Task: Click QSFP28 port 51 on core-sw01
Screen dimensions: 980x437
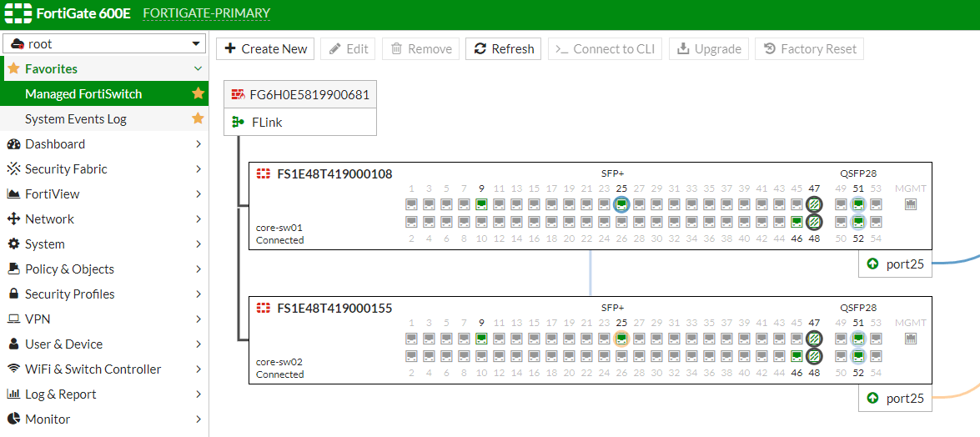Action: (x=859, y=203)
